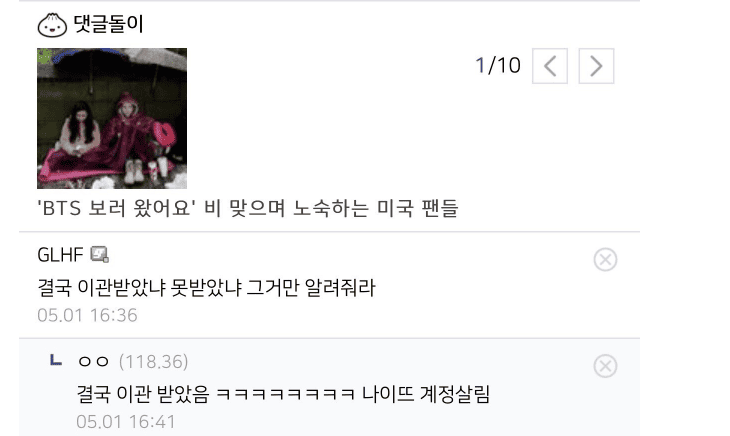Image resolution: width=730 pixels, height=436 pixels.
Task: Open the BTS fans thumbnail image
Action: [112, 118]
